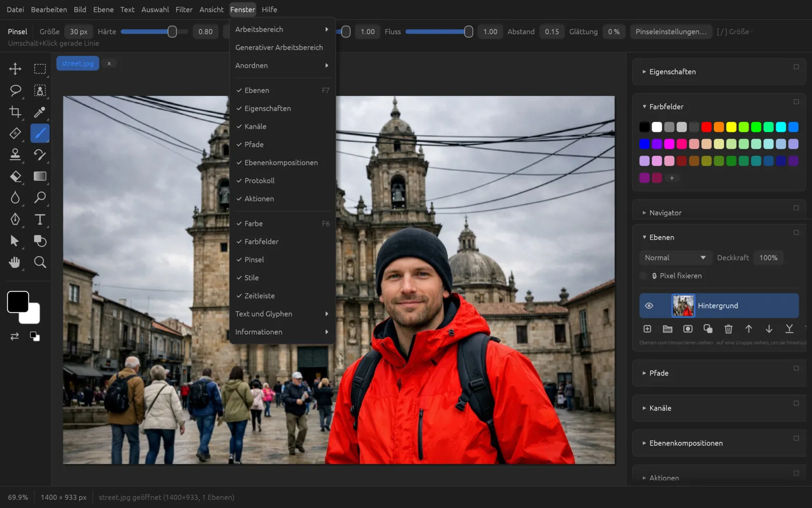Open the Filter menu
812x508 pixels.
pos(184,10)
